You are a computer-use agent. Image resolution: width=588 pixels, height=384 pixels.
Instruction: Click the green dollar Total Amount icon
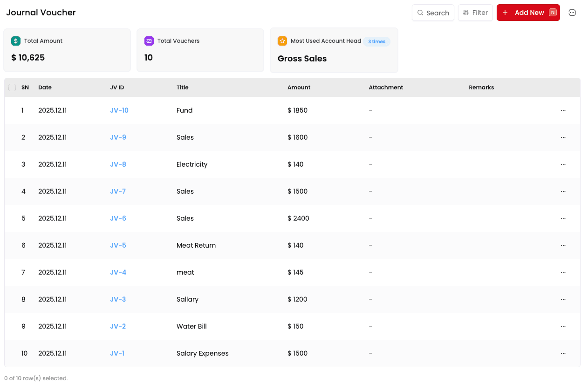click(x=16, y=41)
